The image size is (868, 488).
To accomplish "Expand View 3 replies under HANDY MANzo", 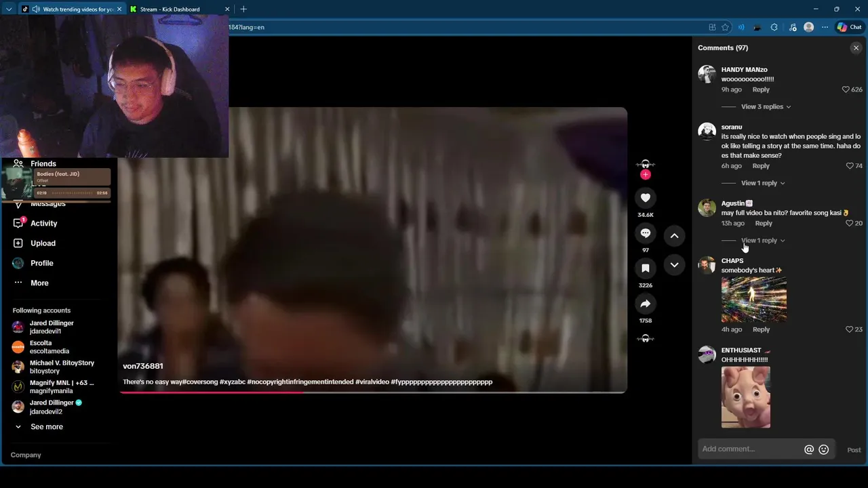I will pos(766,106).
